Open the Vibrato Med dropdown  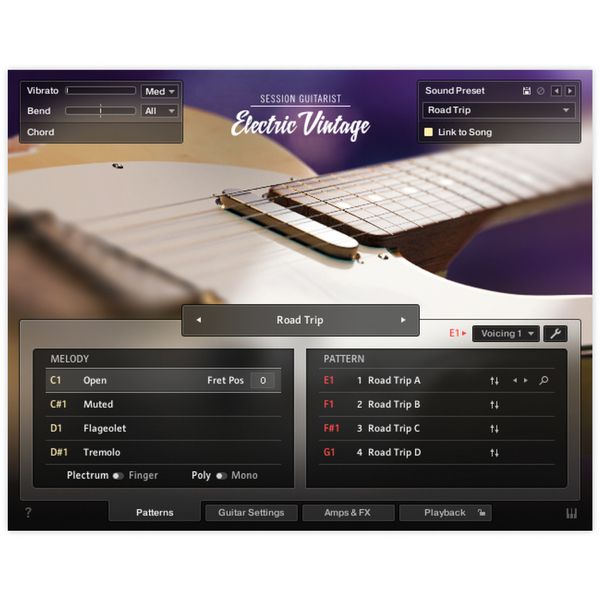[x=160, y=91]
